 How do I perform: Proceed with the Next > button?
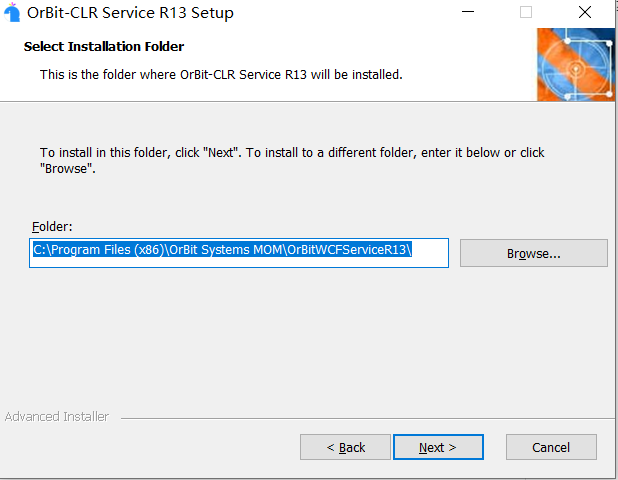tap(438, 447)
